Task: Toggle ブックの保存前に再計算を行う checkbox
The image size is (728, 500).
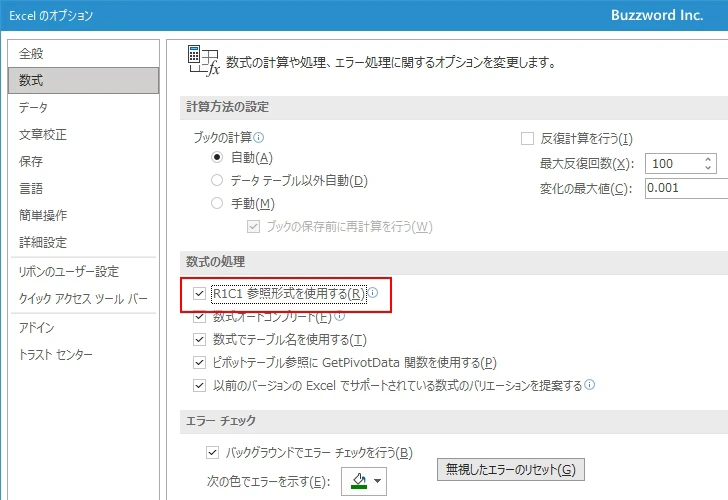Action: click(253, 227)
